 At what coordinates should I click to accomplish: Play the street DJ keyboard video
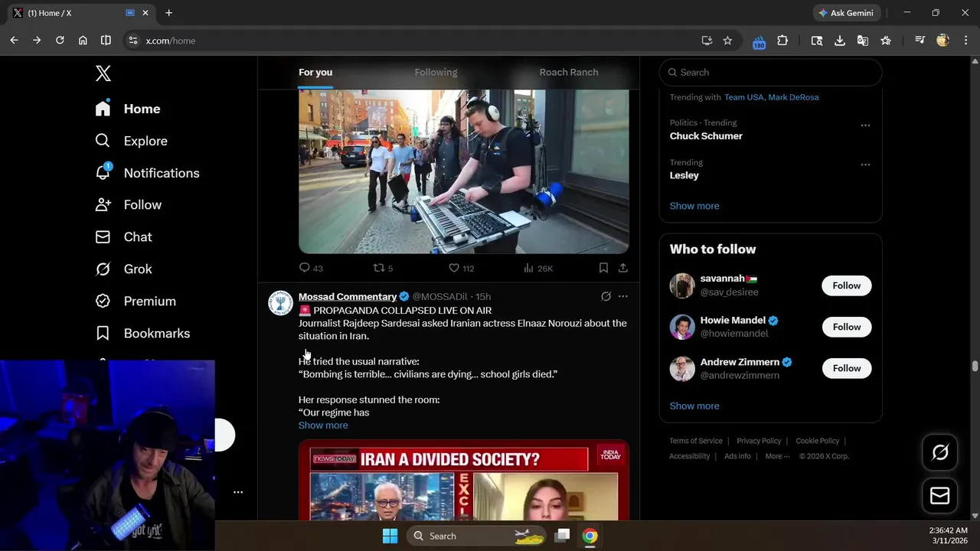click(x=464, y=171)
